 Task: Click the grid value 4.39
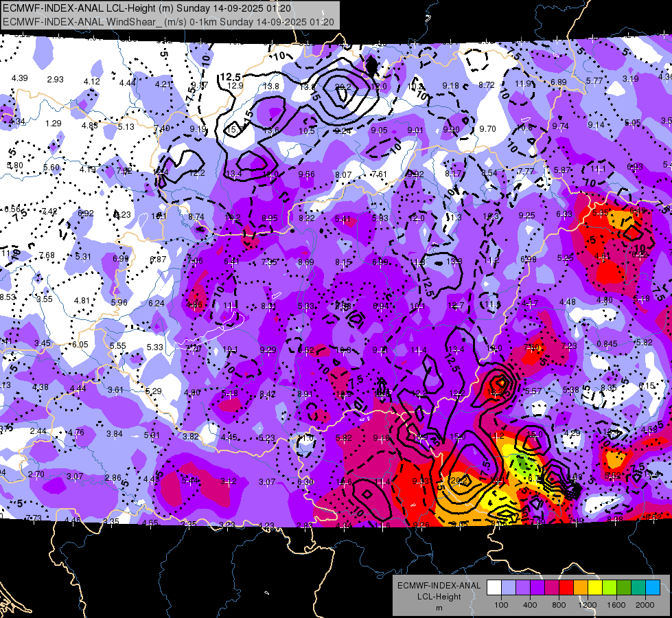(x=20, y=78)
